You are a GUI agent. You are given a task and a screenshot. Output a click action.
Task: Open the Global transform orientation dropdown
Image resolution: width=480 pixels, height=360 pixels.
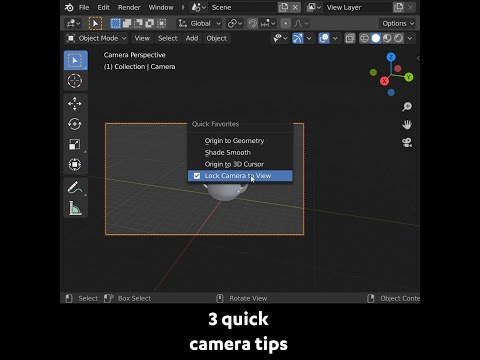(x=199, y=23)
